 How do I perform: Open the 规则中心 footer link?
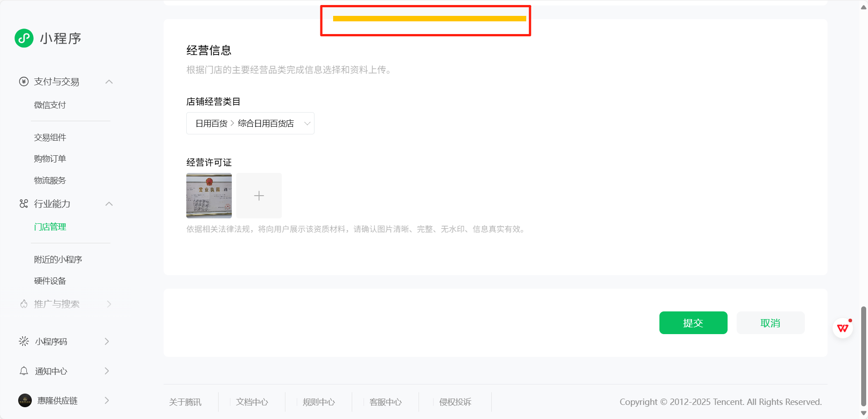(x=319, y=402)
